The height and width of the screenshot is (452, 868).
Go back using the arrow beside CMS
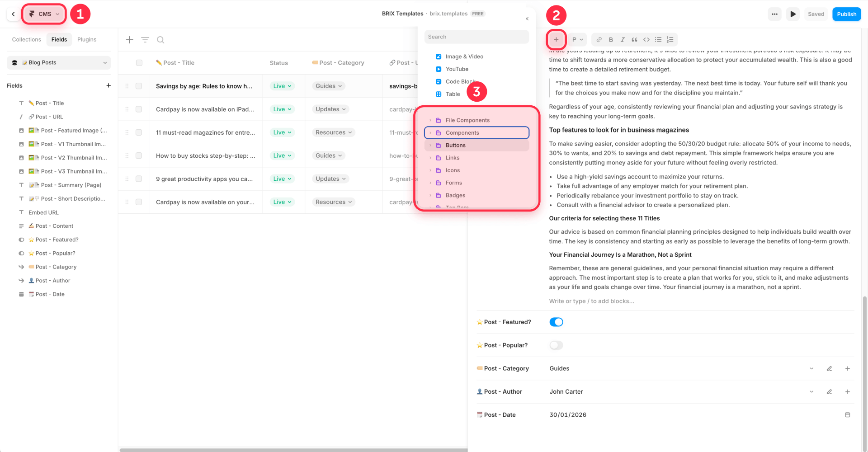13,14
